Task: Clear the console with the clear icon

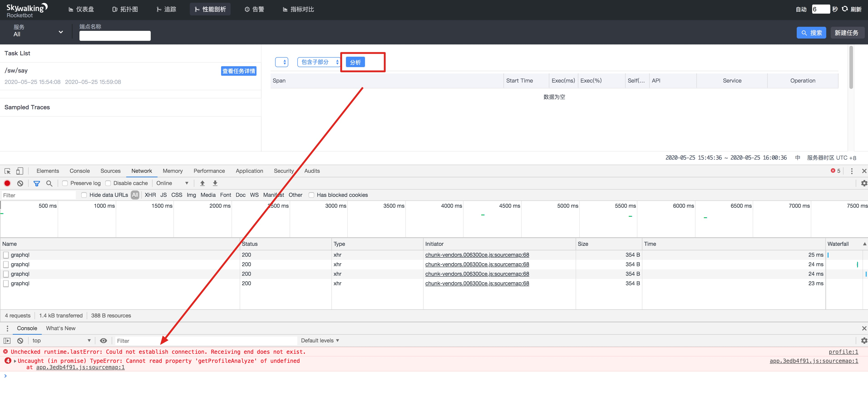Action: [20, 341]
